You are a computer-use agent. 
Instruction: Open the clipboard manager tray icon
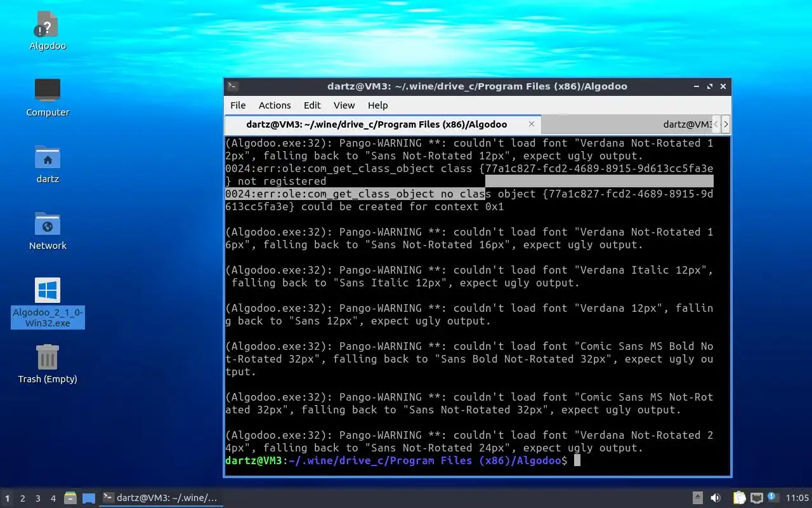[739, 498]
